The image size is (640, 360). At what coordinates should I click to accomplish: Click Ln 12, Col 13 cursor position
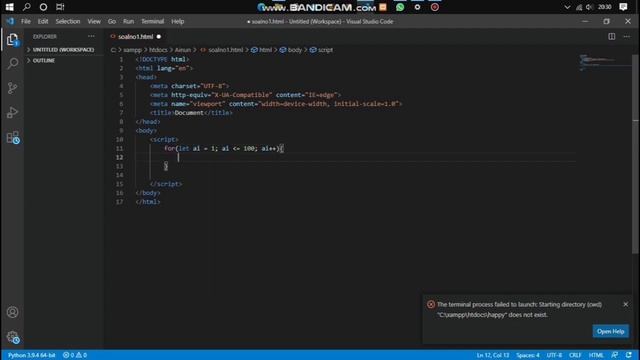click(493, 355)
